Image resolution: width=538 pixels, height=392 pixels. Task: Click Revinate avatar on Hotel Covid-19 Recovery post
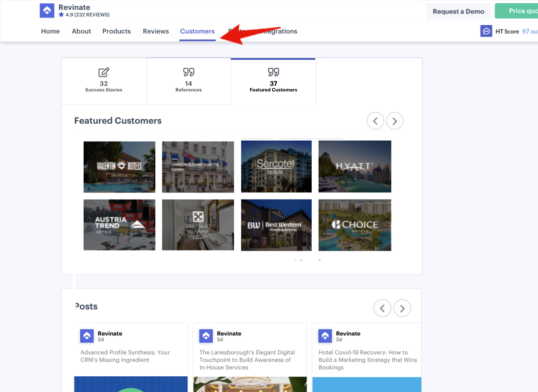pos(325,336)
